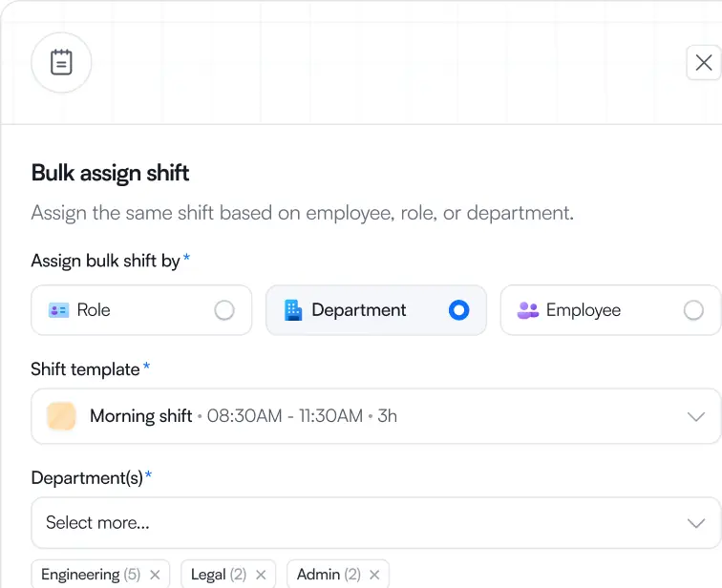Click the Select more... input field
This screenshot has height=588, width=722.
tap(376, 523)
